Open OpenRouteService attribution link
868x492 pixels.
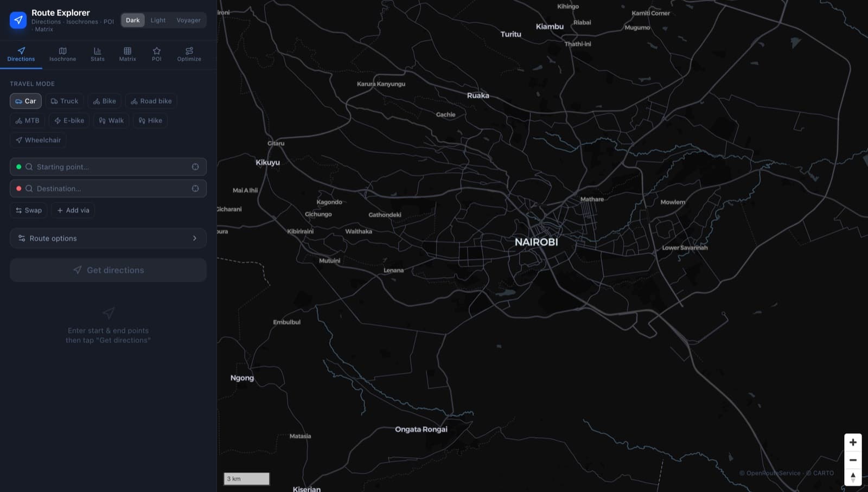773,473
